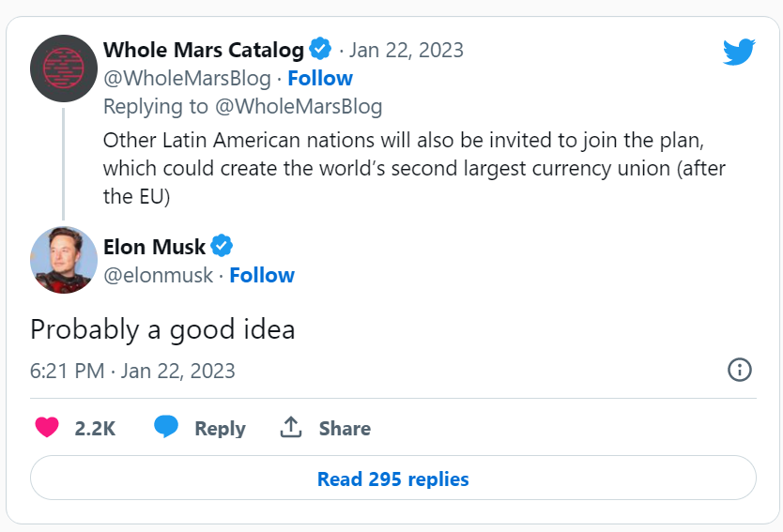Click the share upload arrow icon
This screenshot has height=532, width=783.
point(291,428)
